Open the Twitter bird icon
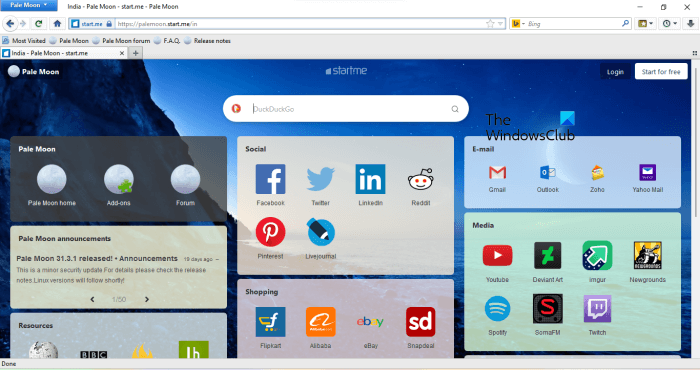Image resolution: width=700 pixels, height=370 pixels. click(x=321, y=179)
